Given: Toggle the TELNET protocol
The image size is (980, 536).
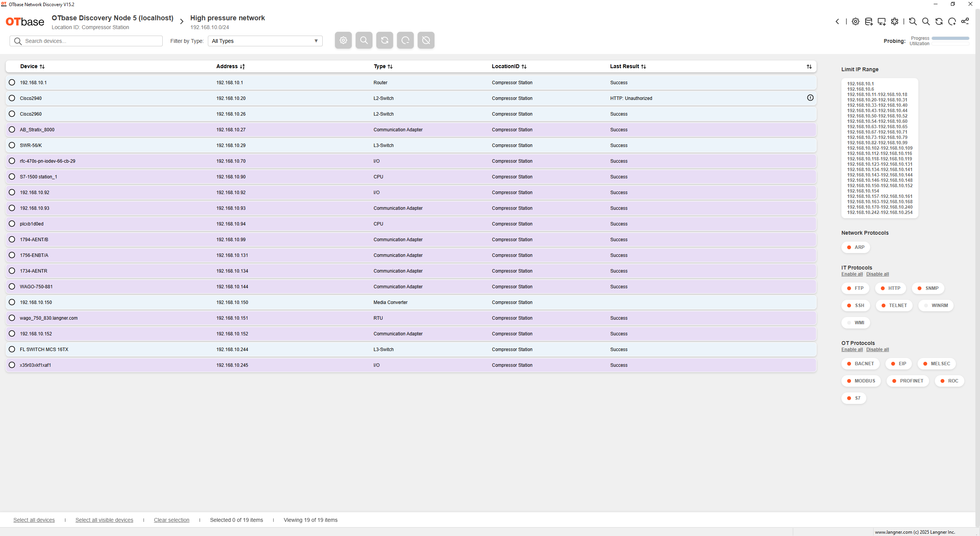Looking at the screenshot, I should tap(894, 306).
